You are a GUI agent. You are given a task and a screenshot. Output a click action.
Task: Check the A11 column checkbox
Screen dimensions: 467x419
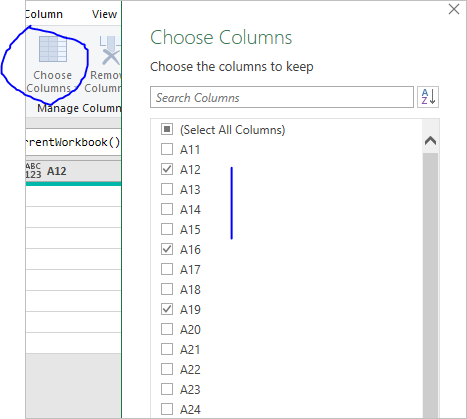click(167, 149)
